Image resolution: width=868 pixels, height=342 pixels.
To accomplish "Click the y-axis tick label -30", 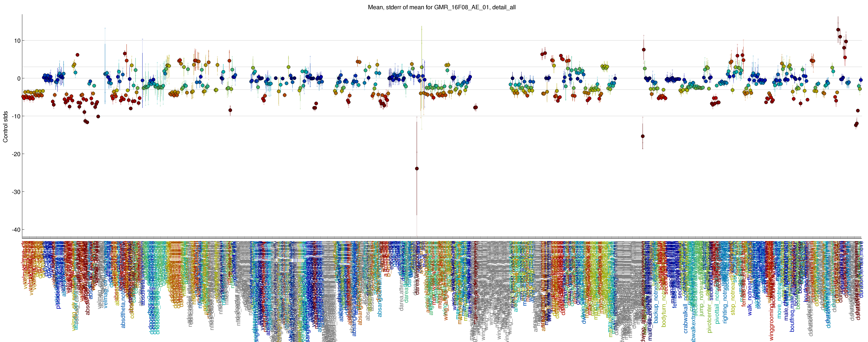I will click(x=16, y=192).
